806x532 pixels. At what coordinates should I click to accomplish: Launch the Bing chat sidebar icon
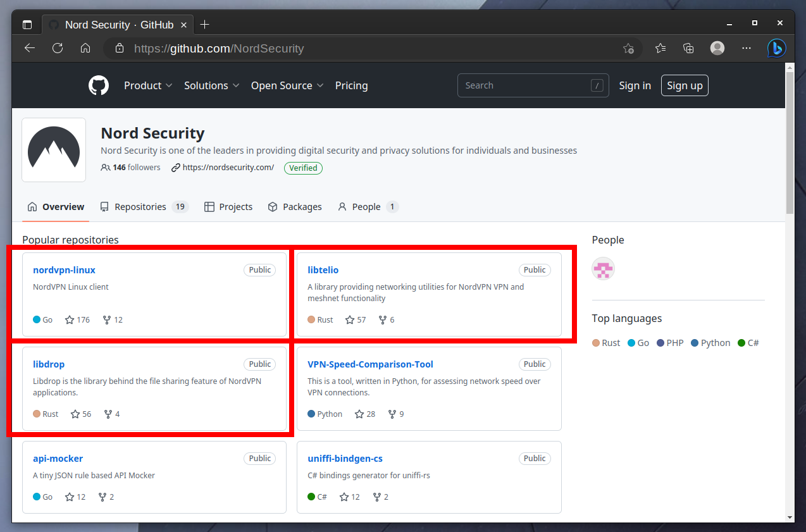click(777, 48)
